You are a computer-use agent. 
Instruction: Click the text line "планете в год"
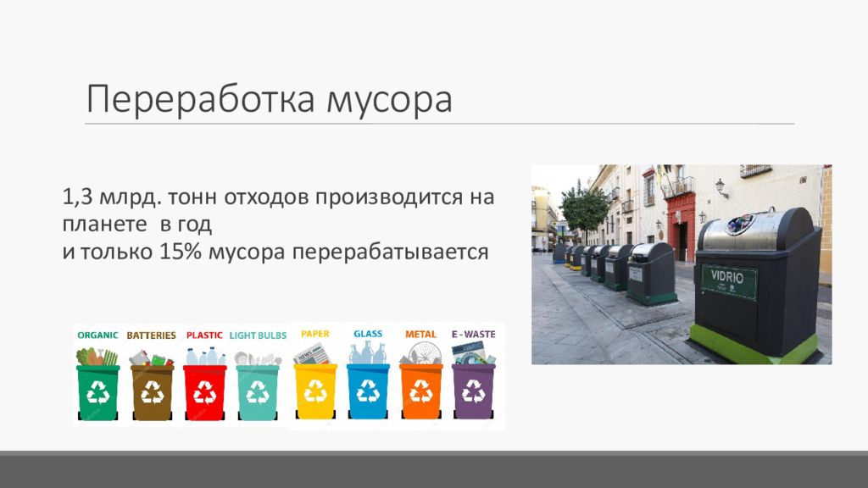point(135,225)
